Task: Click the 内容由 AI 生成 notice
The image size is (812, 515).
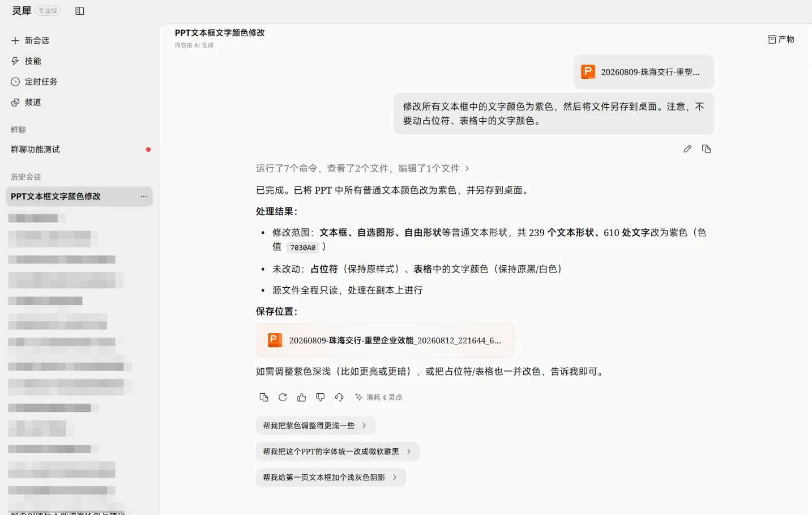Action: pos(194,45)
